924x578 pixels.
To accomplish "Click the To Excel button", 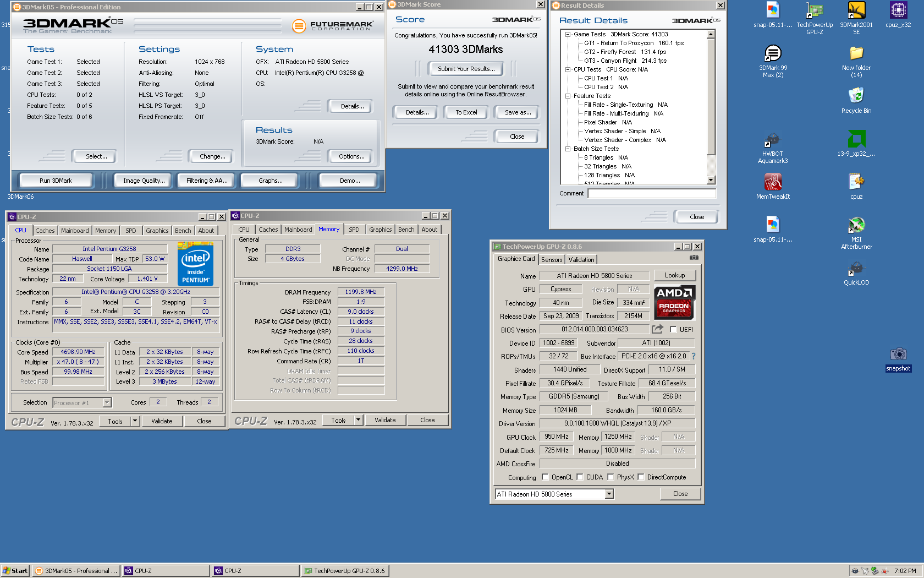I will [x=466, y=112].
